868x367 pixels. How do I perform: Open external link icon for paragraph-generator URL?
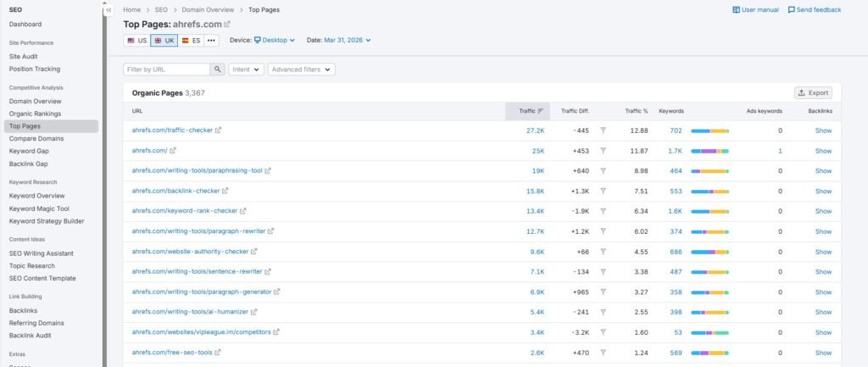277,292
